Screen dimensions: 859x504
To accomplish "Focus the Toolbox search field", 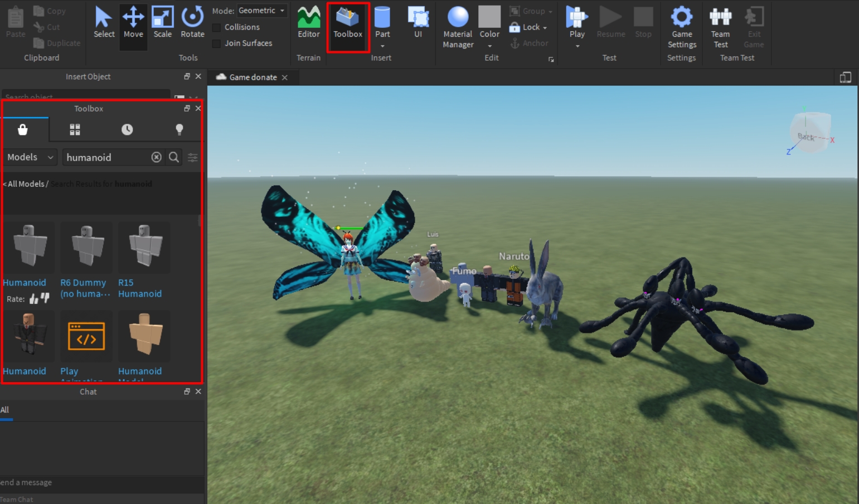I will (x=107, y=157).
